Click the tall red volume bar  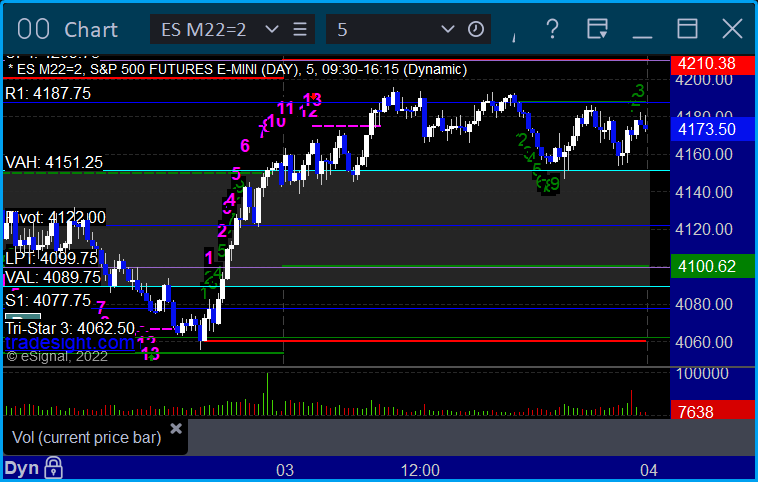pyautogui.click(x=631, y=402)
